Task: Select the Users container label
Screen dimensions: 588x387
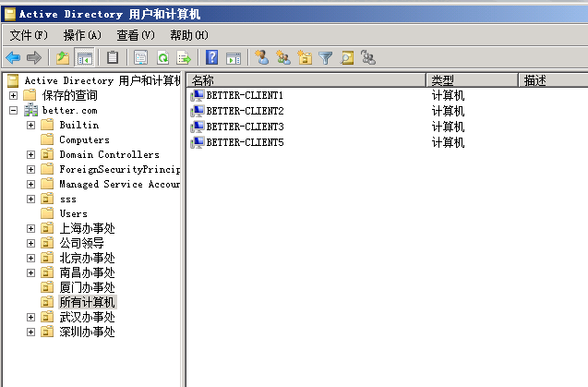Action: tap(74, 213)
